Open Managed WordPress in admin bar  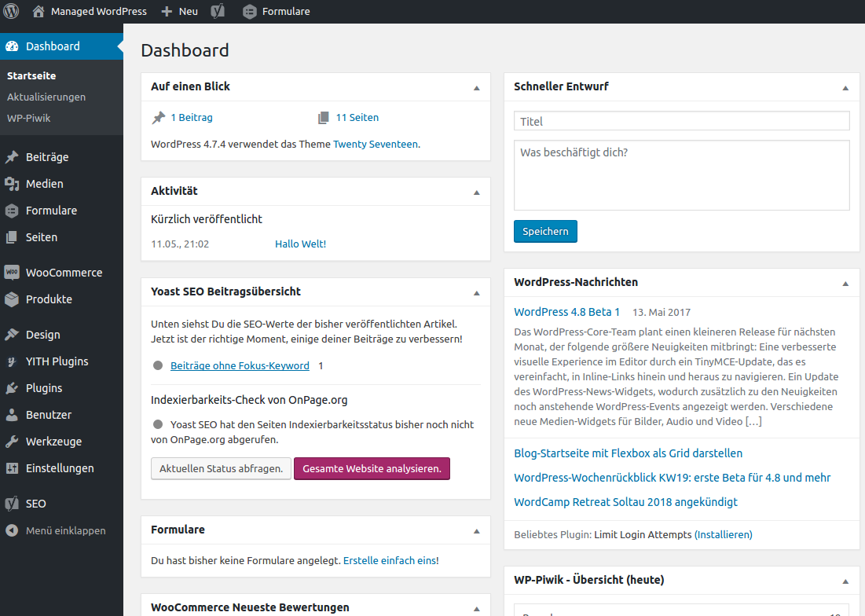(99, 11)
